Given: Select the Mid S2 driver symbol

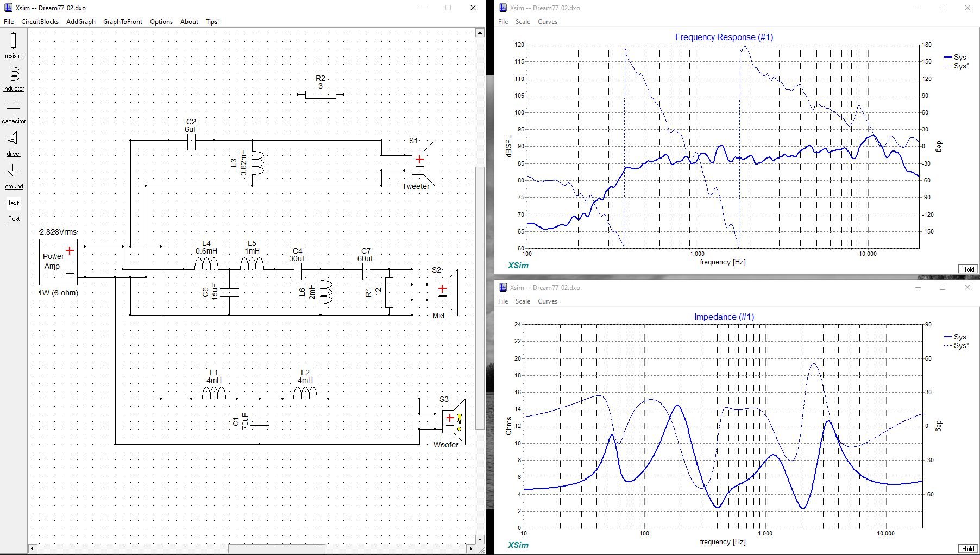Looking at the screenshot, I should tap(446, 292).
